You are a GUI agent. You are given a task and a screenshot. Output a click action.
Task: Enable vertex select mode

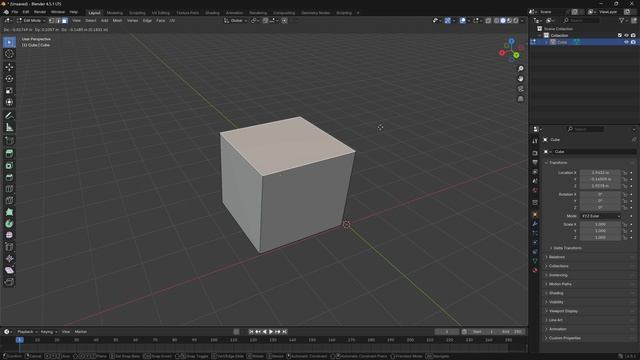coord(51,20)
